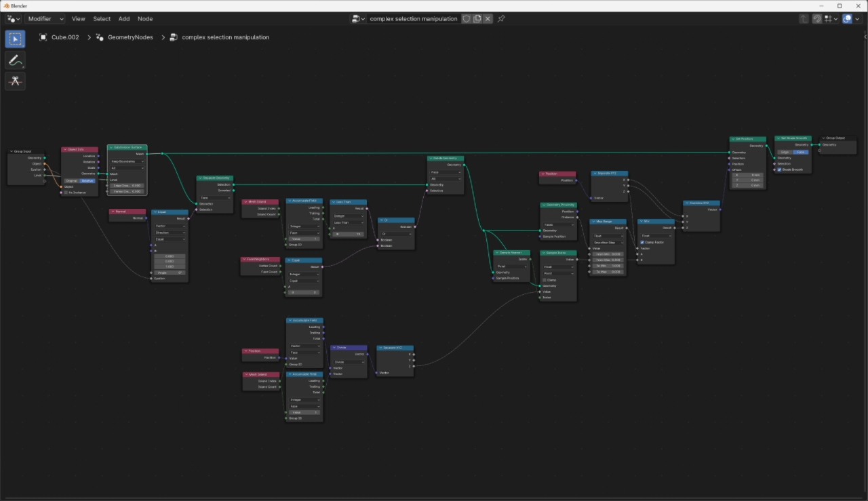Open the Divide operation dropdown
868x501 pixels.
(349, 362)
